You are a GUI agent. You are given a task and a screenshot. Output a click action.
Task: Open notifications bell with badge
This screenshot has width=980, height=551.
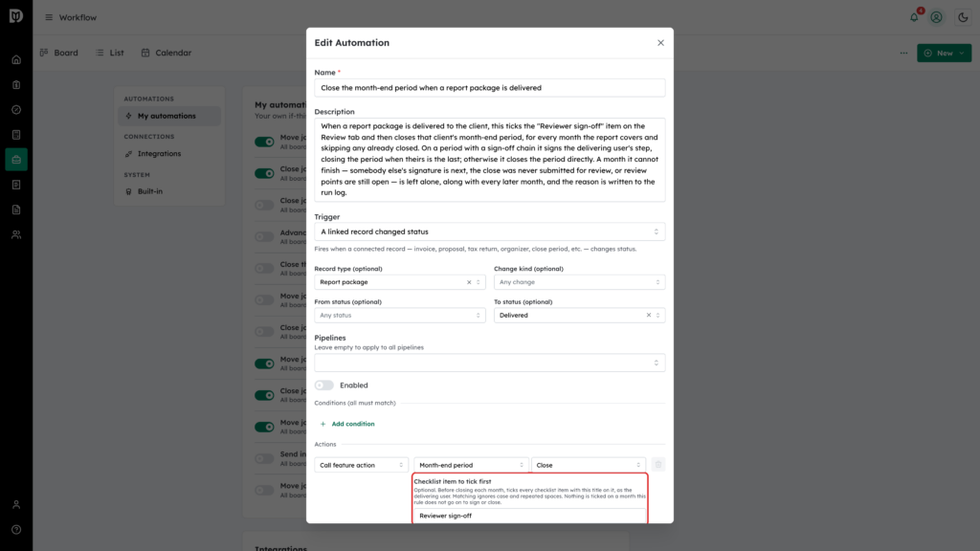pos(914,17)
